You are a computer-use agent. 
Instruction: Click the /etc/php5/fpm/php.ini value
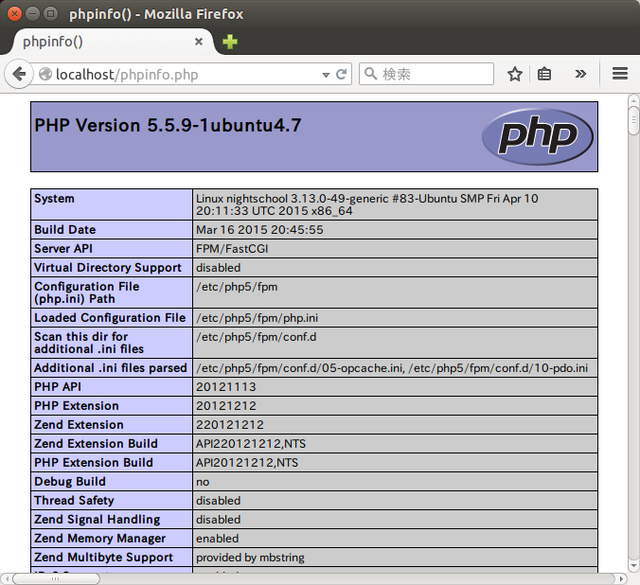257,318
